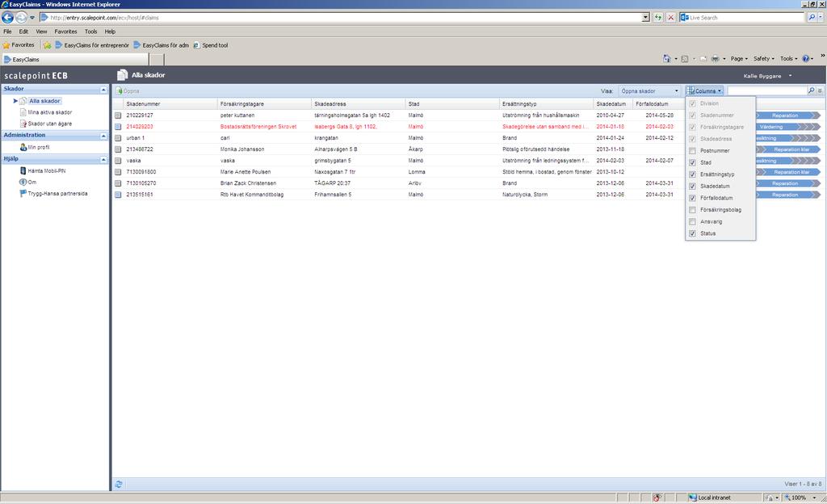Image resolution: width=827 pixels, height=504 pixels.
Task: Click the row icon for claim 7130091800
Action: [118, 172]
